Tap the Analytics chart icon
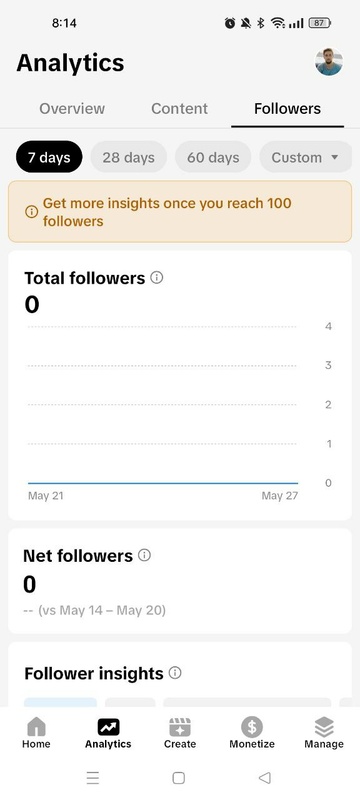This screenshot has width=360, height=800. (108, 727)
